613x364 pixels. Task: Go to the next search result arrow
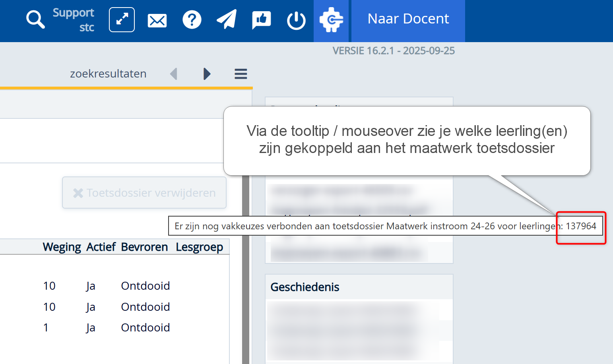tap(207, 74)
